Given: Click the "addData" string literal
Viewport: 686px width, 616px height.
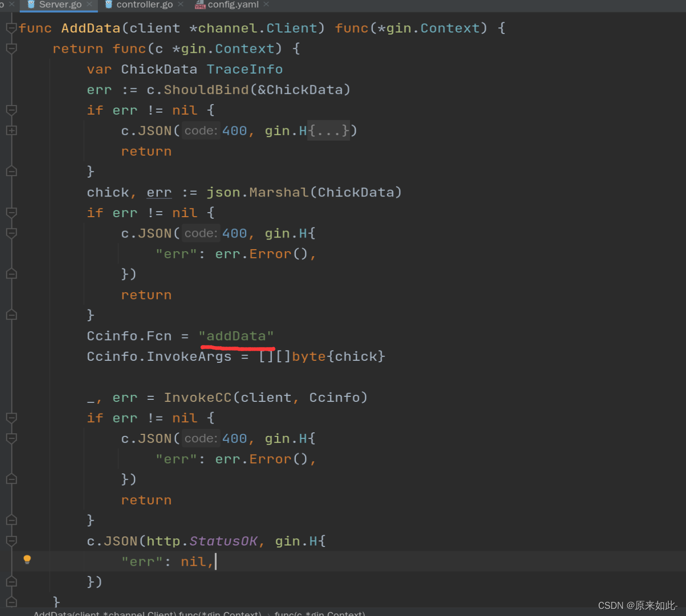Looking at the screenshot, I should click(x=236, y=336).
